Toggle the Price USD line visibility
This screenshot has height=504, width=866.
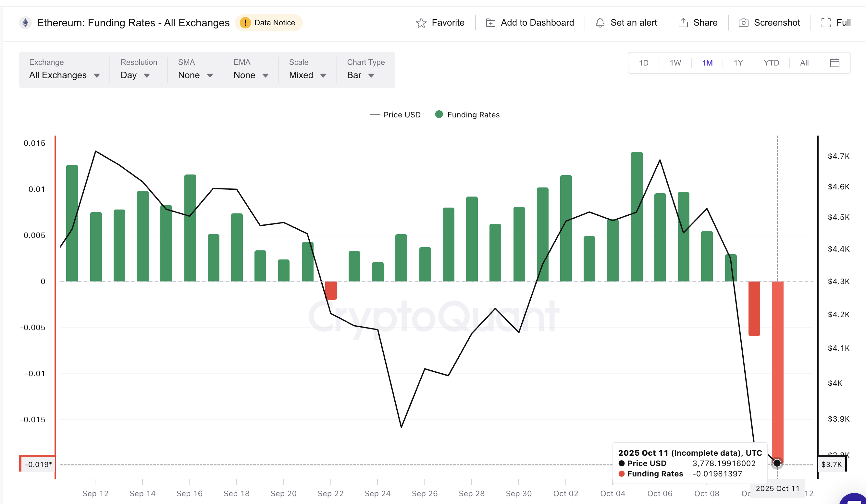coord(395,114)
